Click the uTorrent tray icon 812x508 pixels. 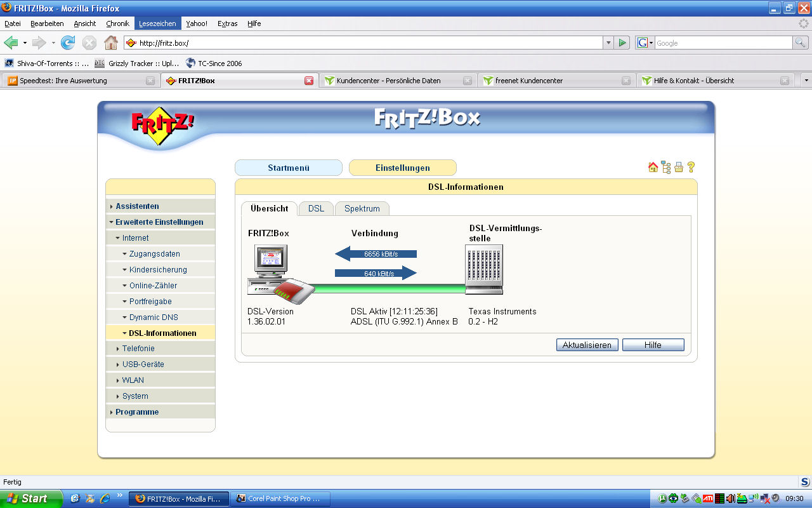point(662,498)
